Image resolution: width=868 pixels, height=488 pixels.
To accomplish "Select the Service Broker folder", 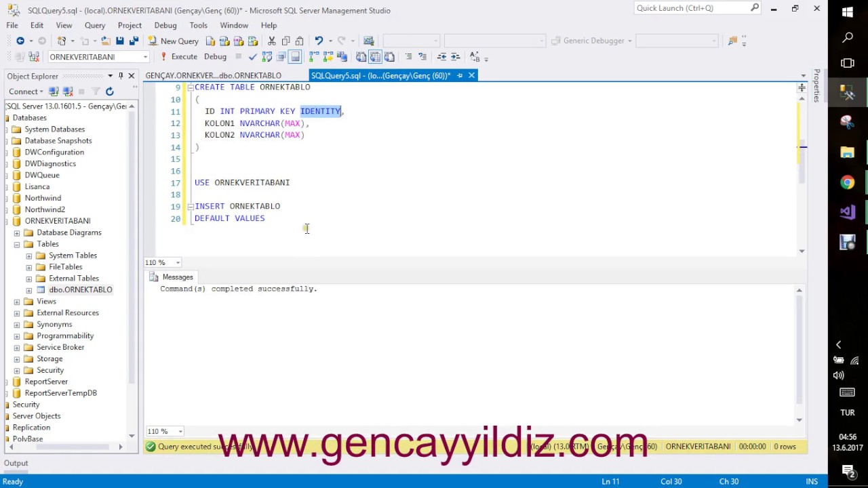I will coord(60,347).
